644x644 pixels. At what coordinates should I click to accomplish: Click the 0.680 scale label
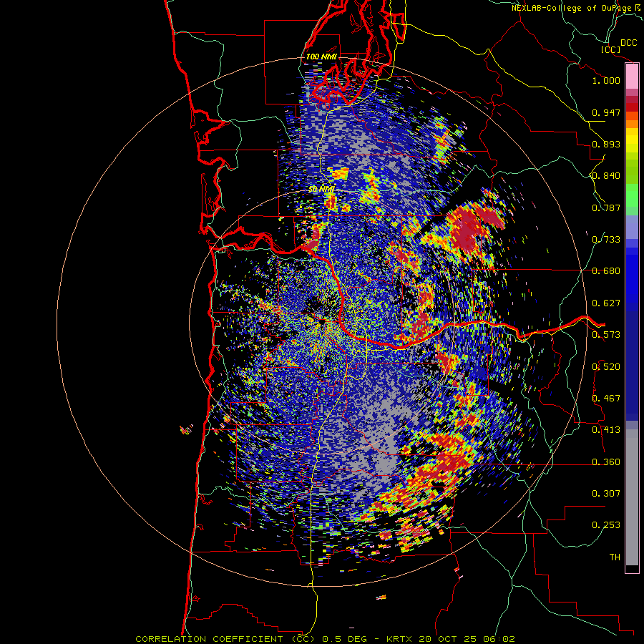[606, 271]
